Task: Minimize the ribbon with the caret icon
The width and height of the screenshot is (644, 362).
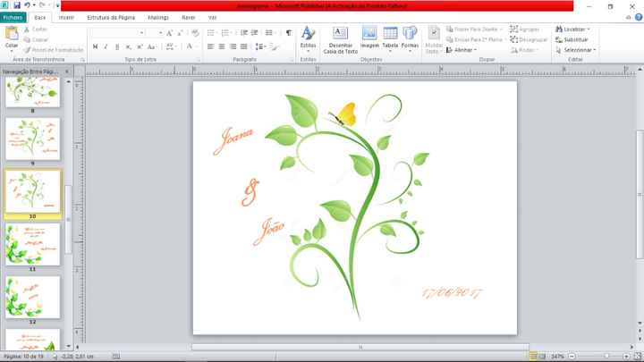Action: (628, 18)
